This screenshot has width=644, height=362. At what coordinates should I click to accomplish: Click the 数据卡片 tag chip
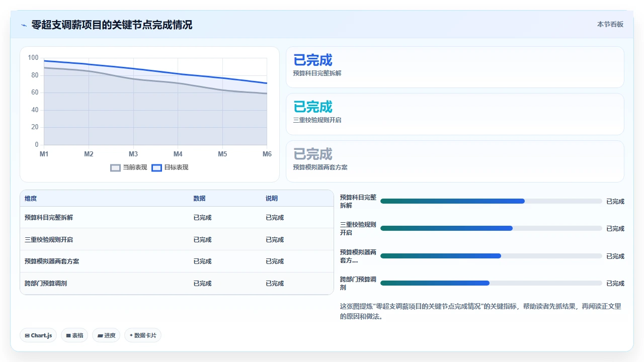(x=143, y=335)
